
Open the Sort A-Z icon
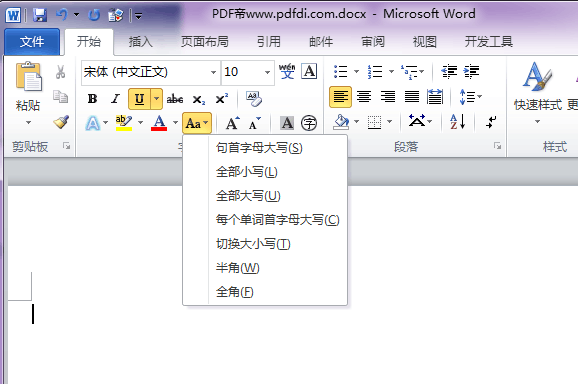pos(457,122)
